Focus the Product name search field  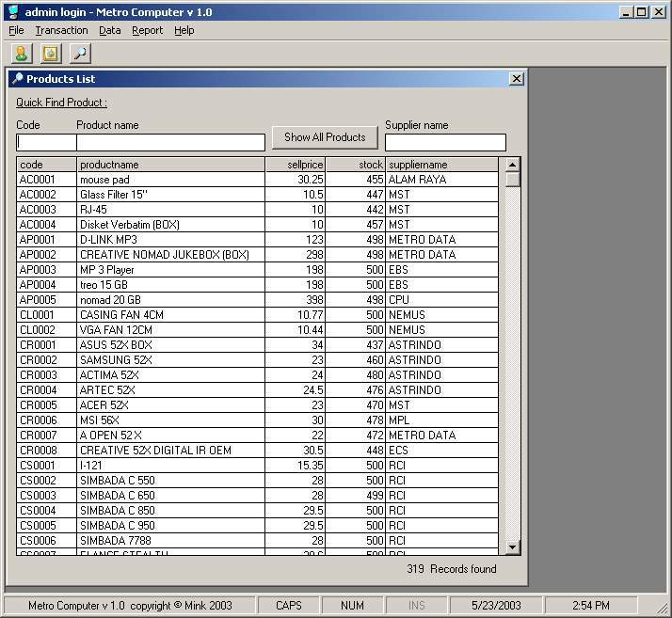pyautogui.click(x=170, y=142)
